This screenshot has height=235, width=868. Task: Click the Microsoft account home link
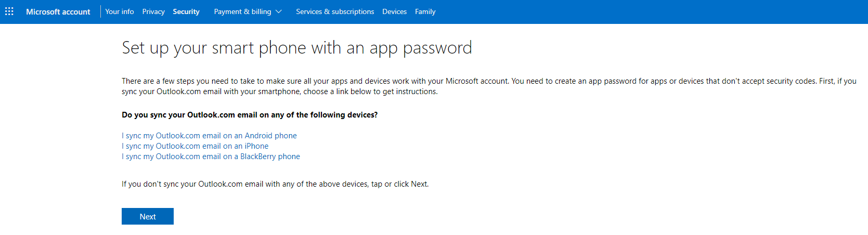(58, 11)
